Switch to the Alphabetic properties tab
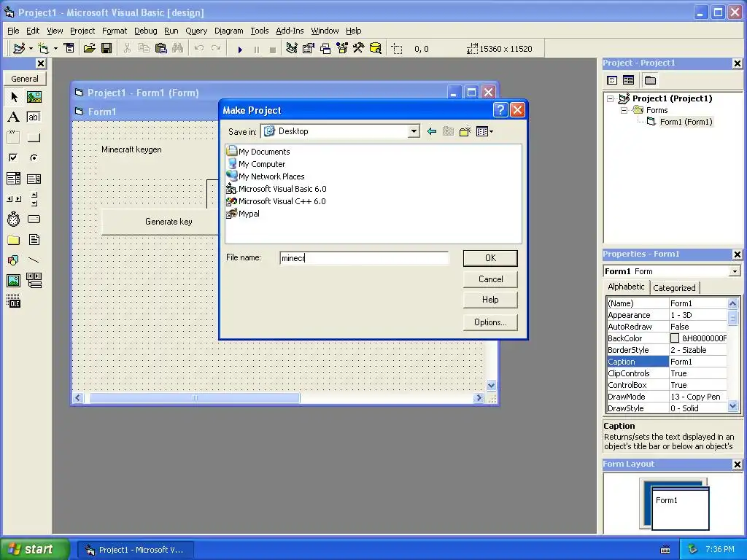The width and height of the screenshot is (747, 560). 626,287
